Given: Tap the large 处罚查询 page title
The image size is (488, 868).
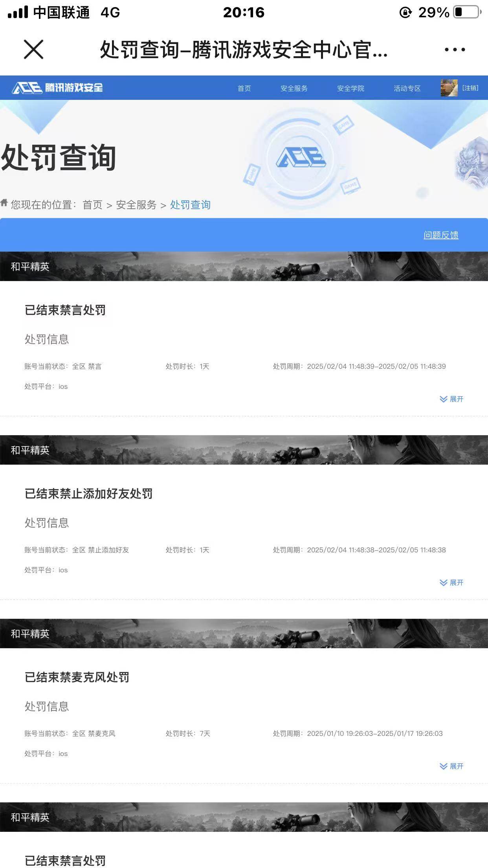Looking at the screenshot, I should (x=58, y=158).
